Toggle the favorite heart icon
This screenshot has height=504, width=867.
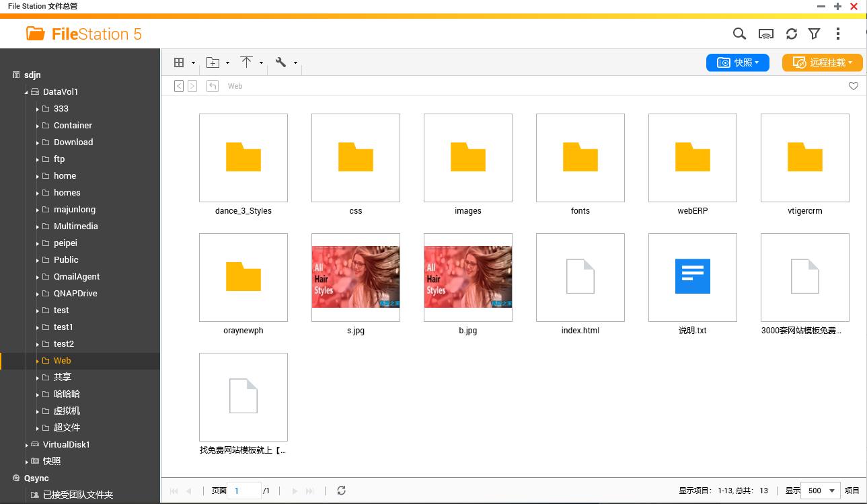tap(853, 86)
